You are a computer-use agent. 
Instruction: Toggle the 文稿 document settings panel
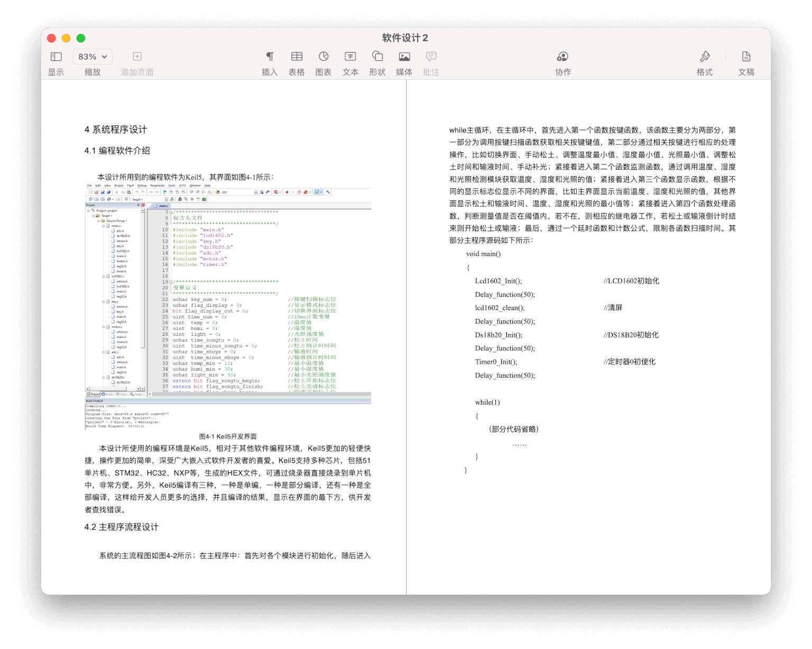click(x=746, y=57)
